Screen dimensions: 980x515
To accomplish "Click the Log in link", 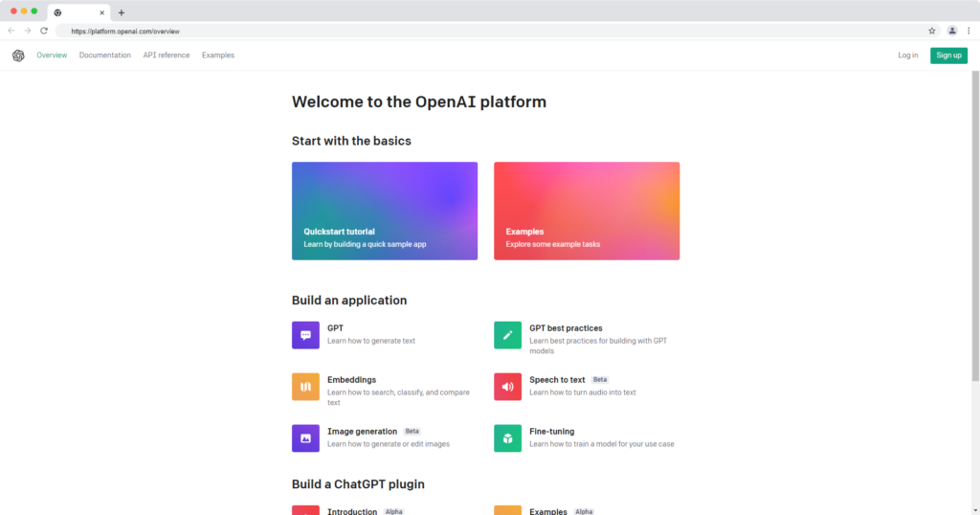I will [x=908, y=55].
